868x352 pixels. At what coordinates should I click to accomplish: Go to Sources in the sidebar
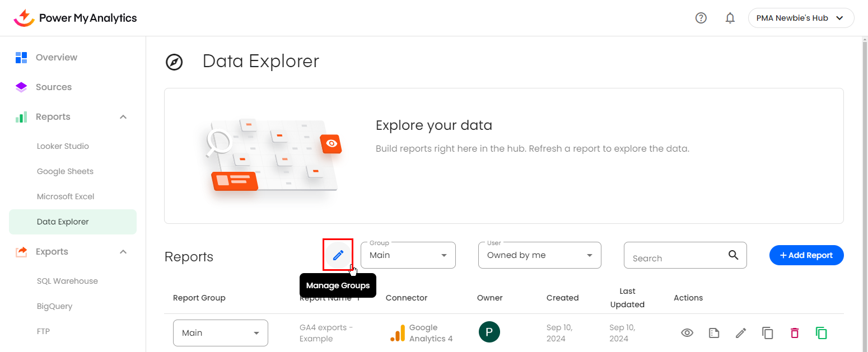tap(54, 87)
